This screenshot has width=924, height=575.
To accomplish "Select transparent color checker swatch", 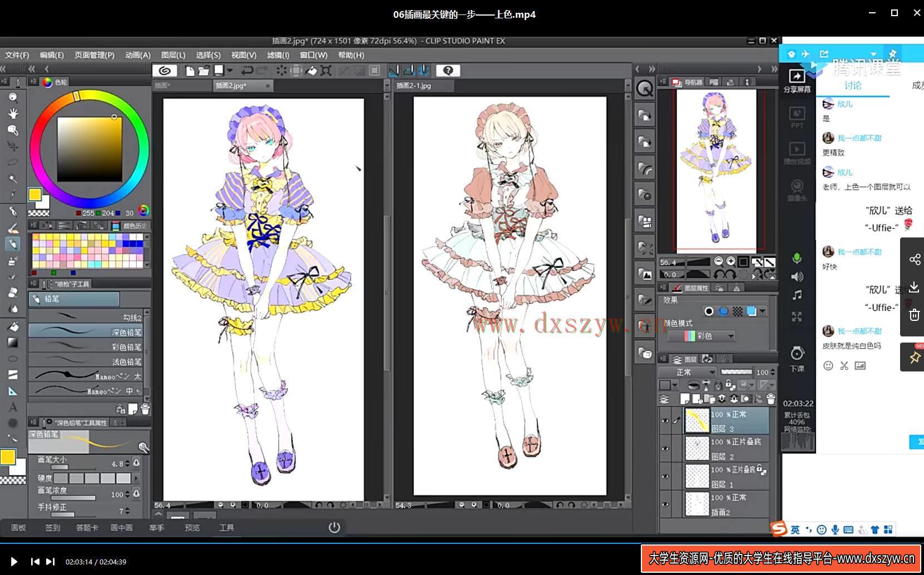I will click(38, 213).
